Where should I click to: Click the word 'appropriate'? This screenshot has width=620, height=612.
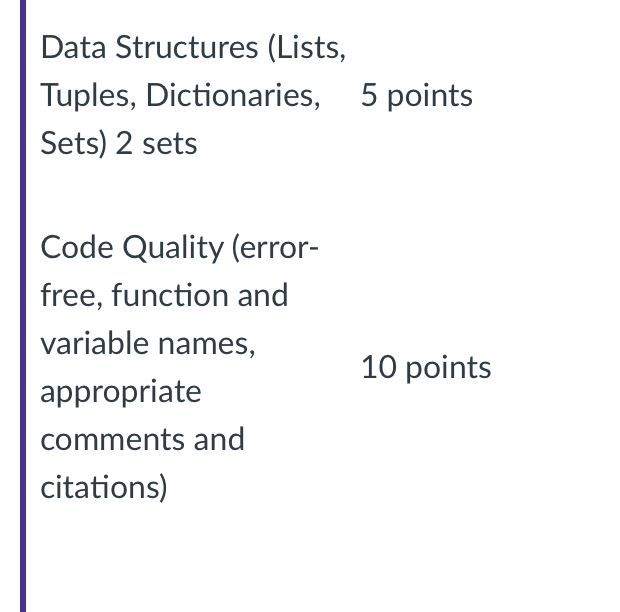click(121, 393)
